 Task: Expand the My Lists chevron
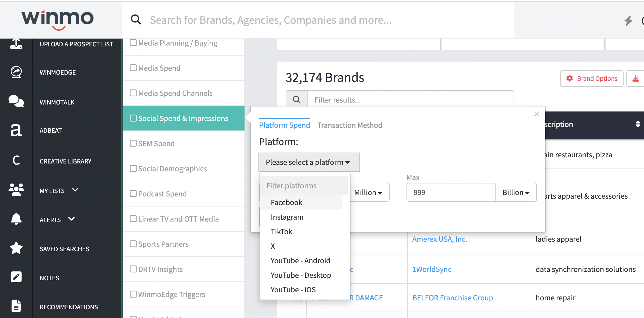tap(75, 190)
